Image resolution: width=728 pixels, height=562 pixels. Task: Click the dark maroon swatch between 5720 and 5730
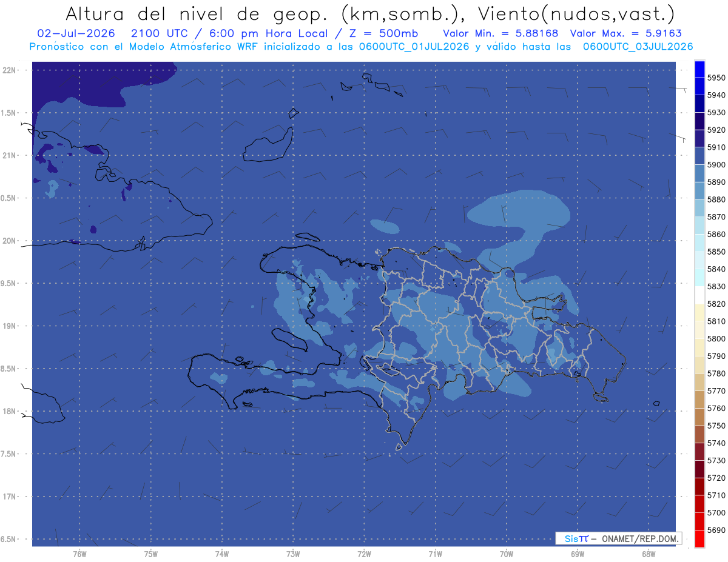(699, 469)
